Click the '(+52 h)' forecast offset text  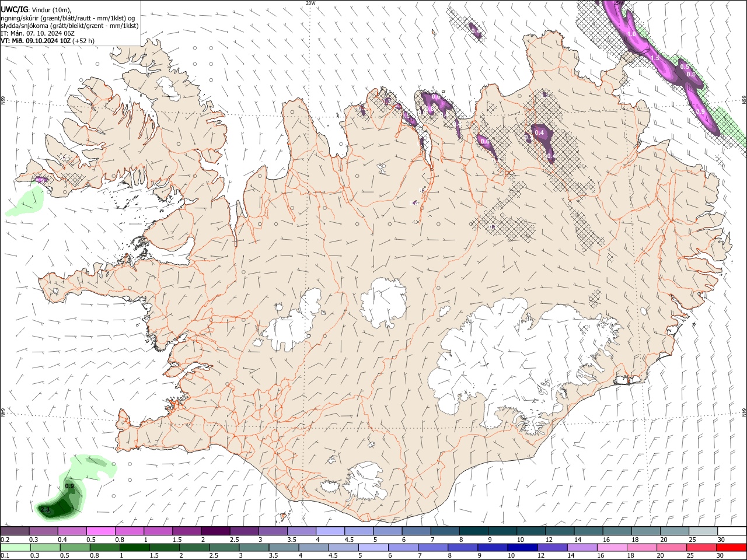[83, 41]
